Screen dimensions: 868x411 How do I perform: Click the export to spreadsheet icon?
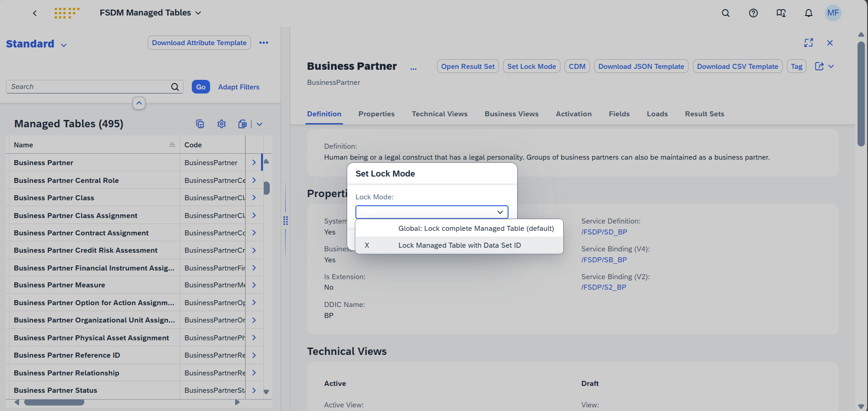(242, 124)
